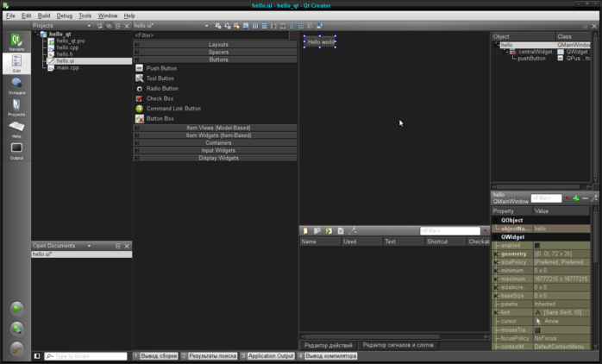
Task: Toggle the enabled property checkbox
Action: 537,245
